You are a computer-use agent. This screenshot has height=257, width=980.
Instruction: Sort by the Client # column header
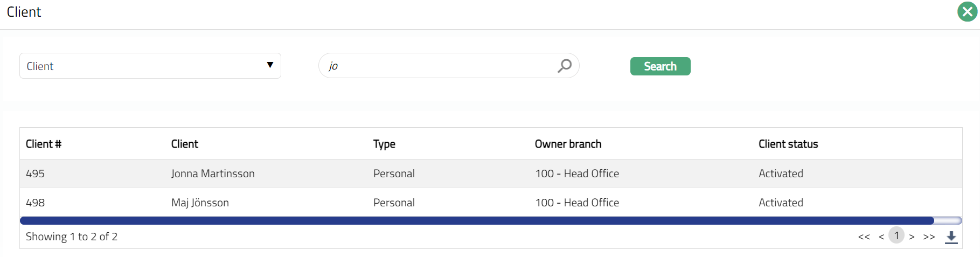point(44,144)
